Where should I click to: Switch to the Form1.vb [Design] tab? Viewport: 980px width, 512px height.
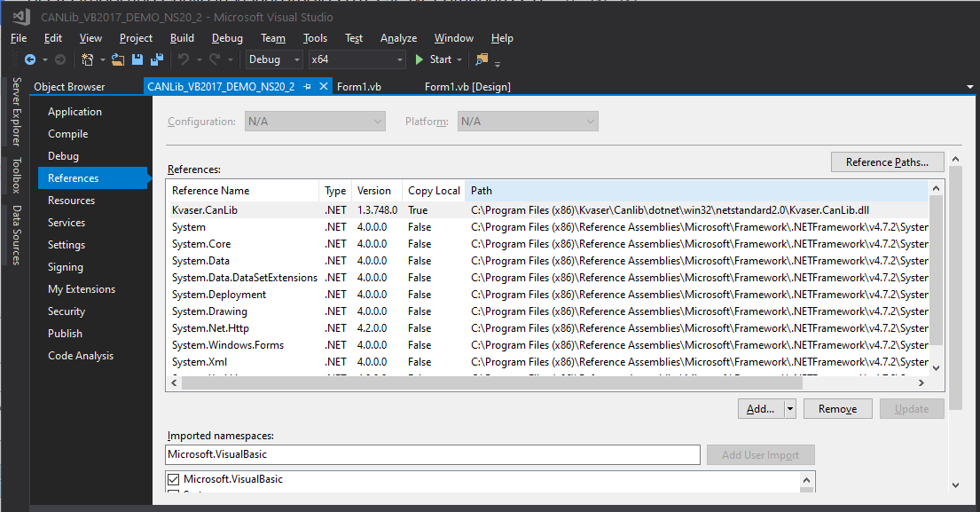coord(467,87)
